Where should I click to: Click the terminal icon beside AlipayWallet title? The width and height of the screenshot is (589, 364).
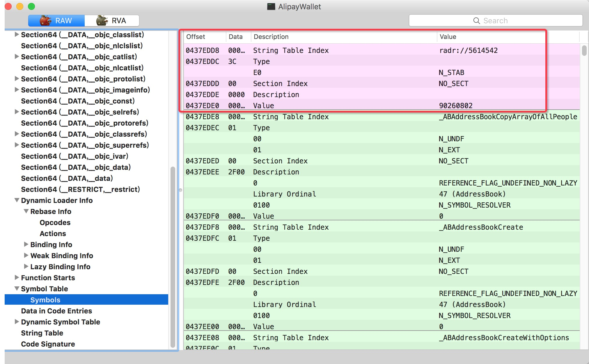[x=271, y=7]
